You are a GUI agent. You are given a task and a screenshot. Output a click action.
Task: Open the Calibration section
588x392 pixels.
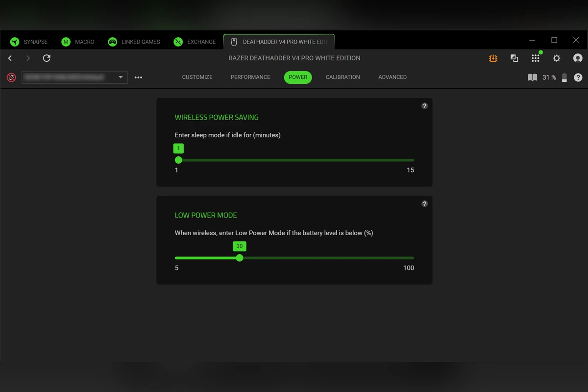coord(343,77)
